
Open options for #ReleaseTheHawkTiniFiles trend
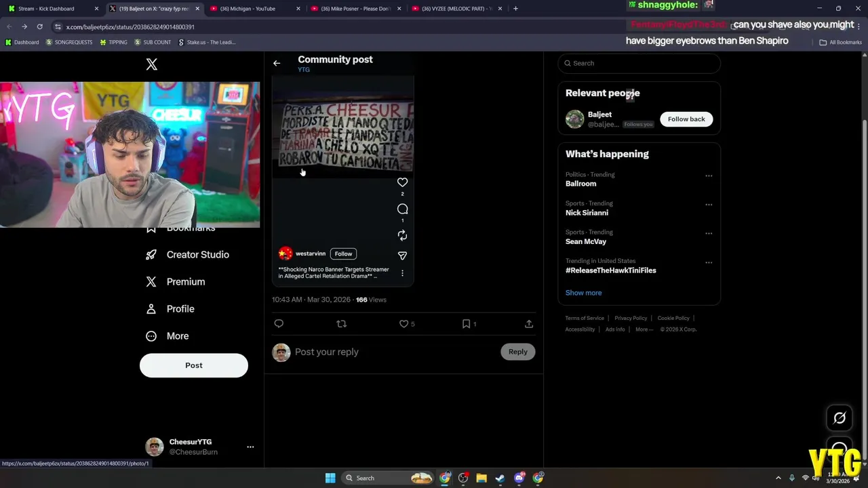(x=709, y=262)
